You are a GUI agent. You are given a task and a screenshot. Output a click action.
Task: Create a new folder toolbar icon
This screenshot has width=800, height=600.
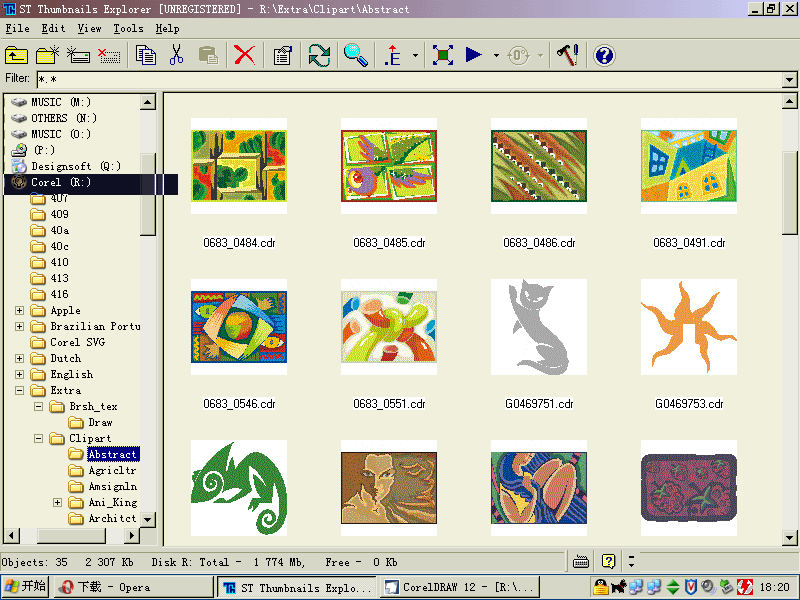(x=47, y=55)
